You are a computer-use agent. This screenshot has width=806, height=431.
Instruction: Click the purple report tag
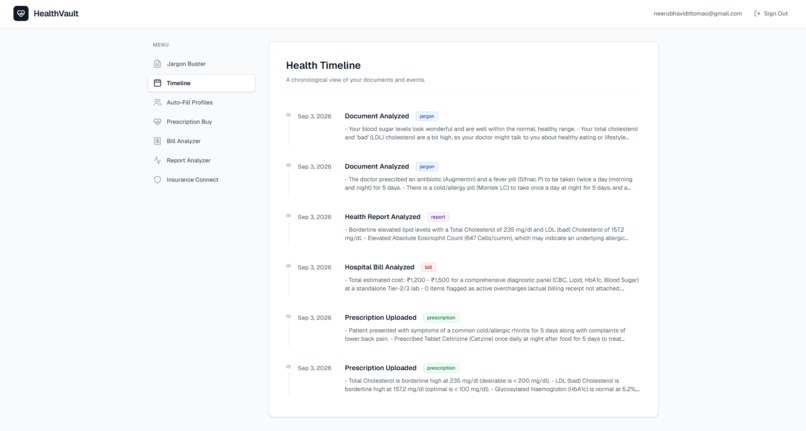[x=438, y=217]
